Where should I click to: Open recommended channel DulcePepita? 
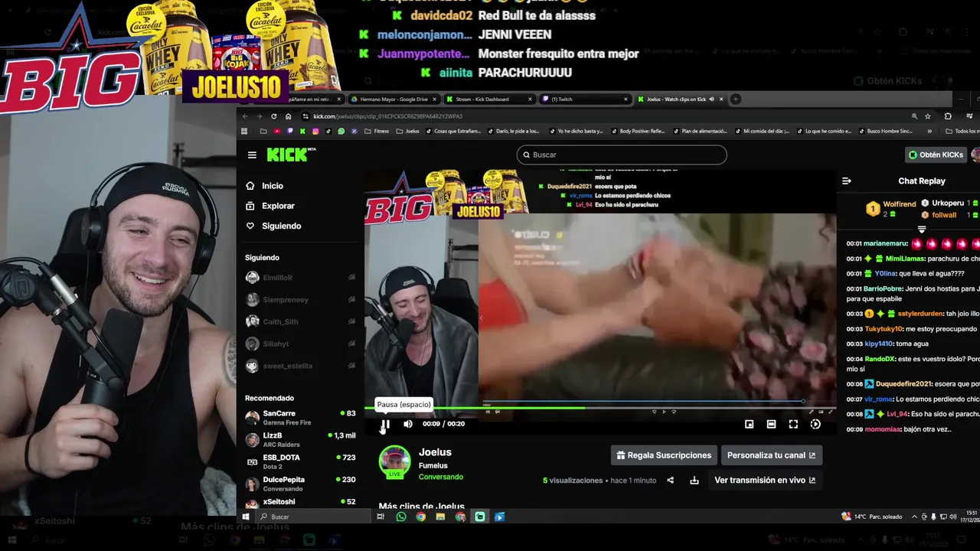(x=300, y=484)
